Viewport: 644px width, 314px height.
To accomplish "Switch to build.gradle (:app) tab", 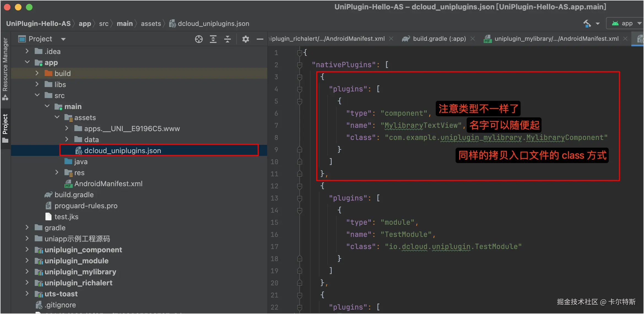I will pyautogui.click(x=439, y=39).
